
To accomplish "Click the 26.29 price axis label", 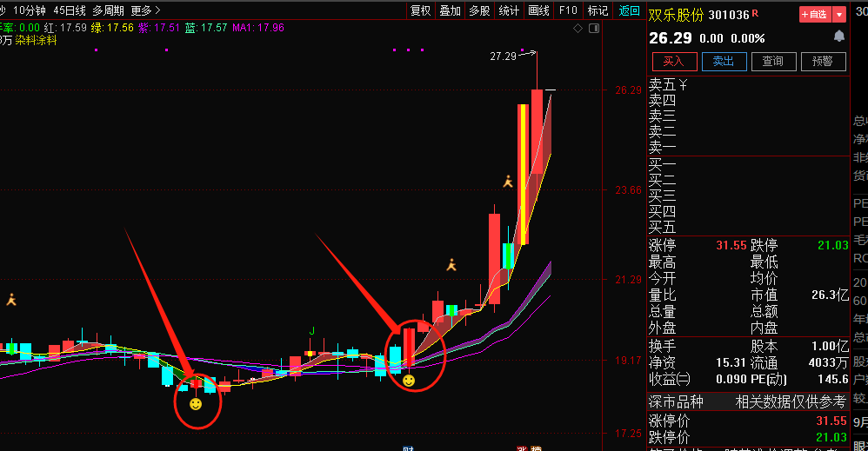I will point(628,90).
